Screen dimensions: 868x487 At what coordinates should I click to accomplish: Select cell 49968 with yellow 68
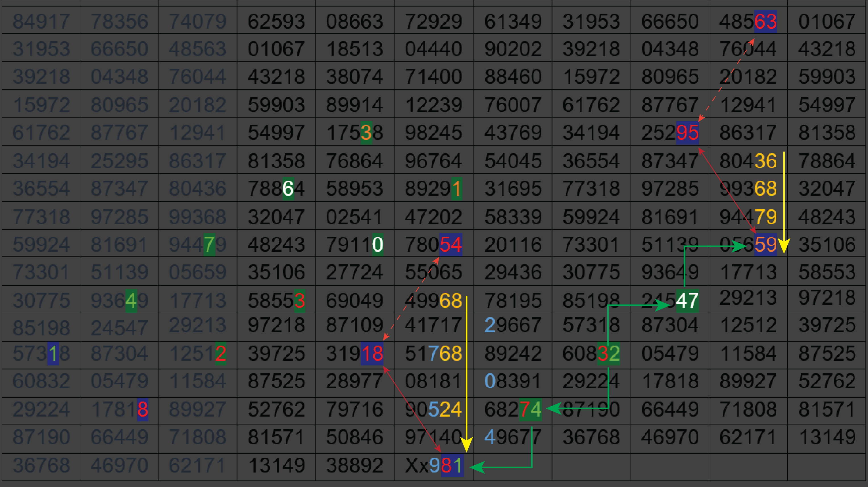pos(433,300)
